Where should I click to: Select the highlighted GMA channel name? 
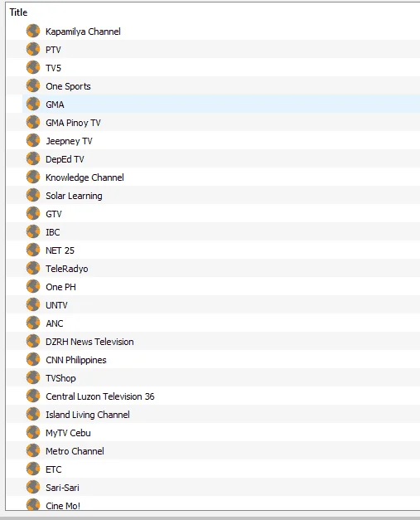tap(55, 104)
